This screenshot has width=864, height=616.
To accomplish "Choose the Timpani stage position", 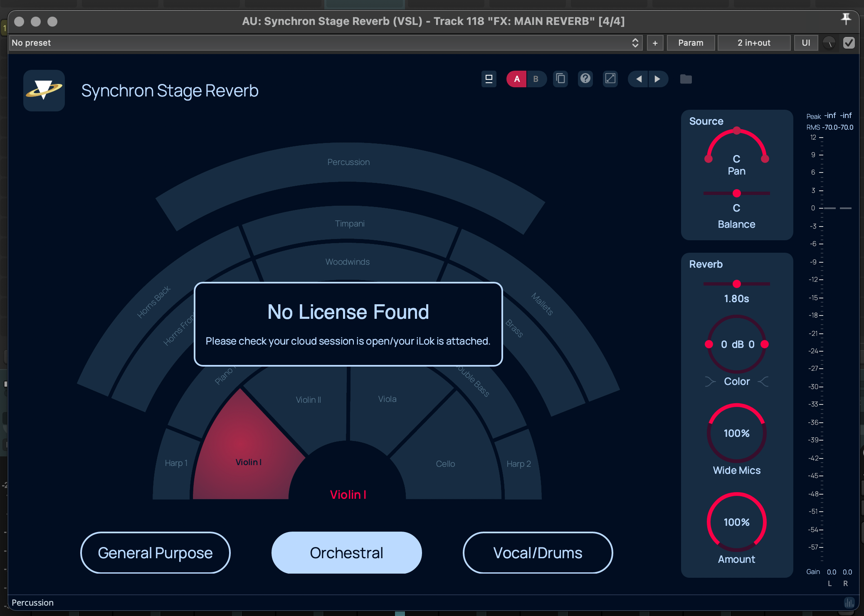I will [350, 224].
